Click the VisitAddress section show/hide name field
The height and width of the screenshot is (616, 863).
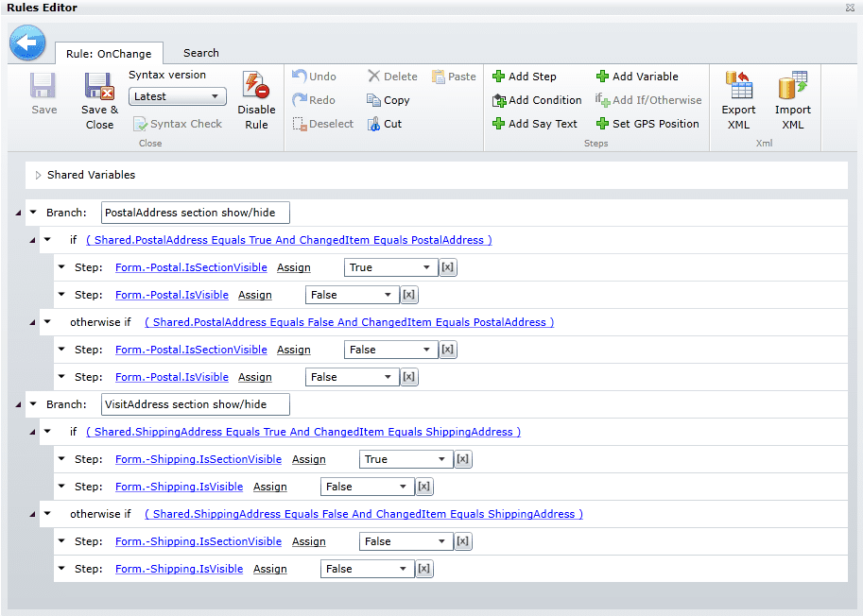click(x=195, y=404)
